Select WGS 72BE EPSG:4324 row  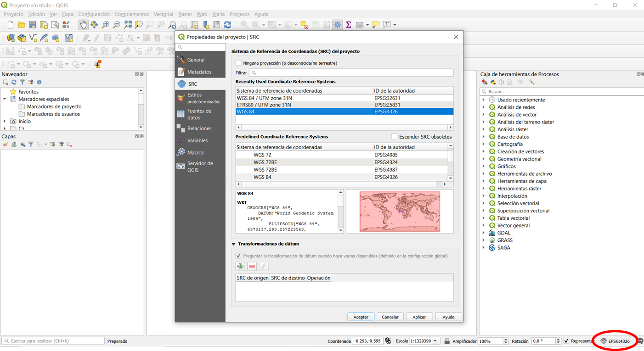[x=342, y=162]
